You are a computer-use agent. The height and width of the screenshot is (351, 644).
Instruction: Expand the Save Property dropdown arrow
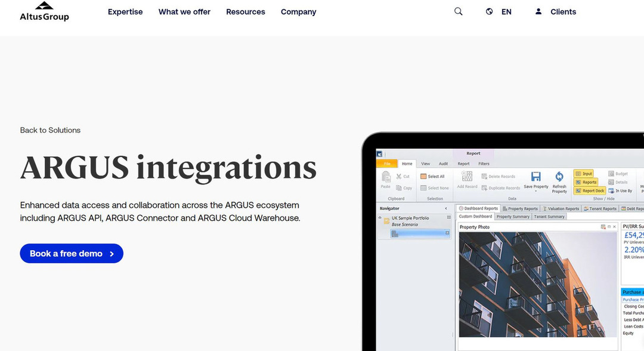coord(535,191)
